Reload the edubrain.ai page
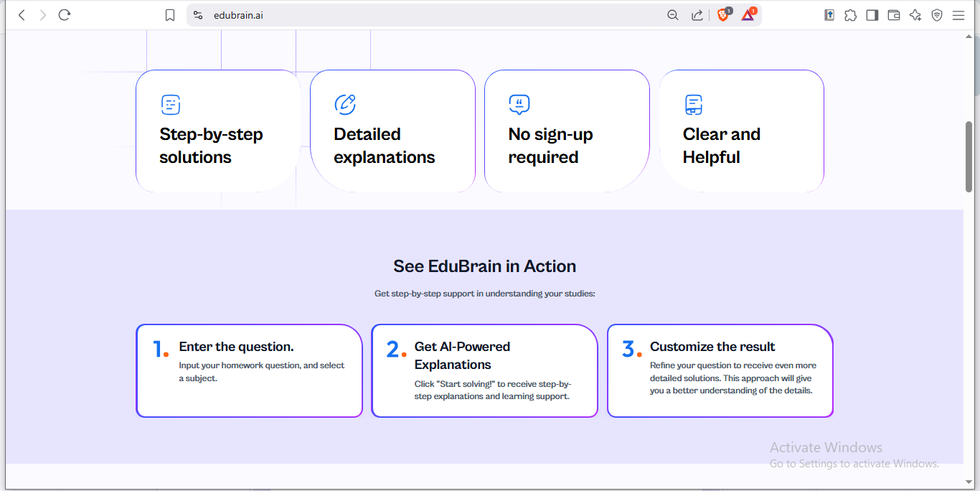This screenshot has height=491, width=980. tap(65, 15)
